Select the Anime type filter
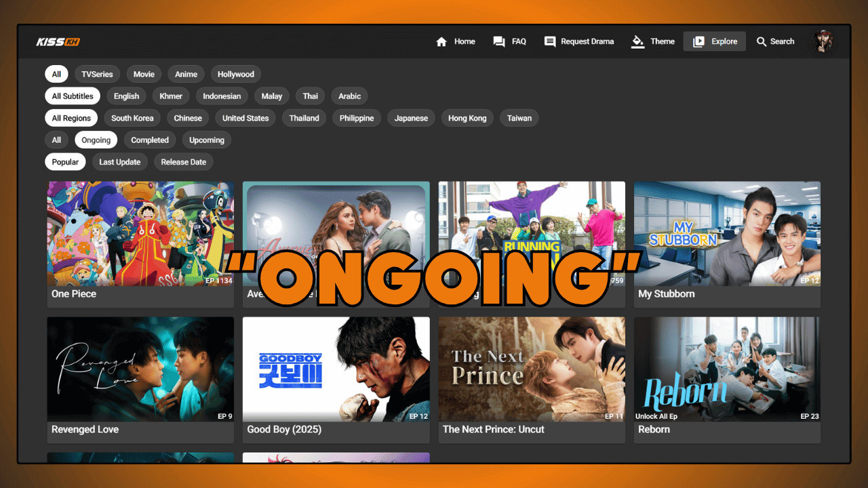Viewport: 868px width, 488px height. point(186,75)
